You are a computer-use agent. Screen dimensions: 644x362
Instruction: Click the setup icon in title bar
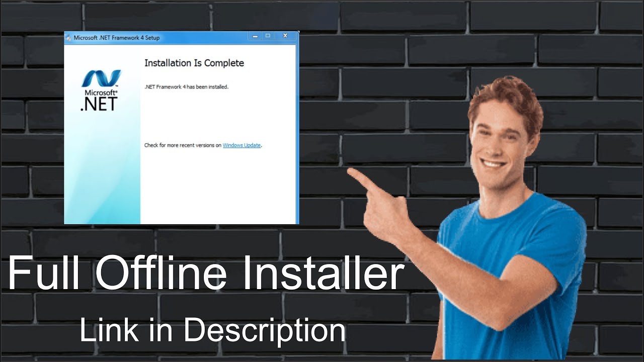68,38
